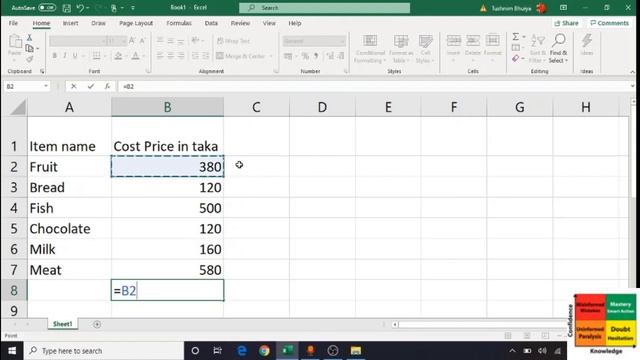Select column B header

[x=167, y=107]
